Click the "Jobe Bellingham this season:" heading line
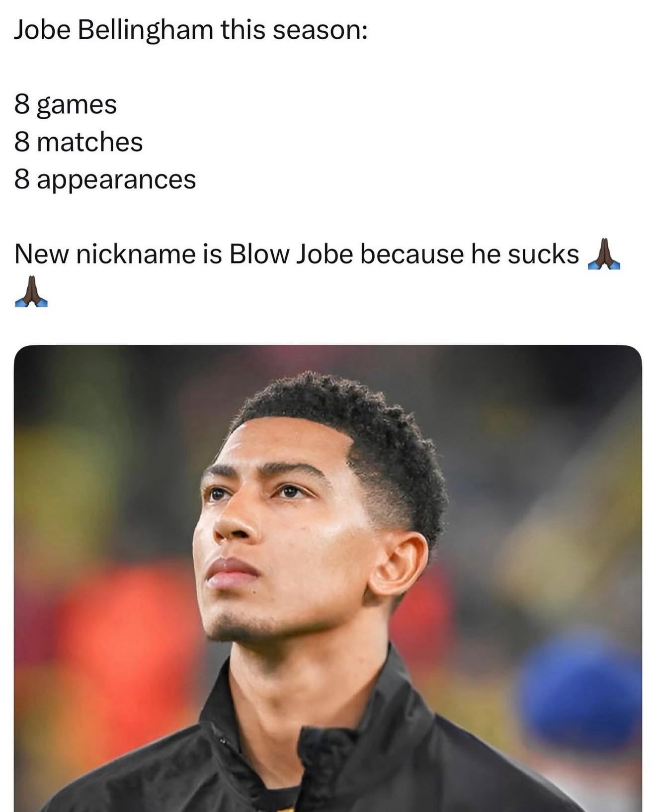656x812 pixels. [191, 30]
